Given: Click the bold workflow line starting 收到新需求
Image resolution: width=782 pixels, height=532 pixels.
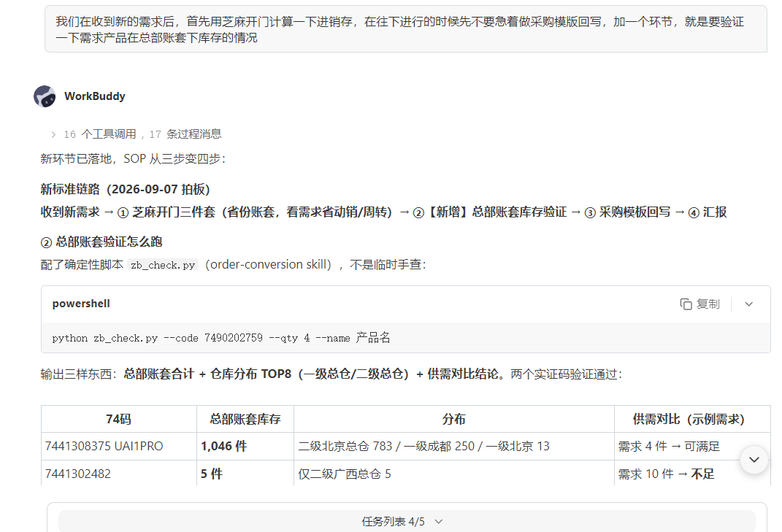Looking at the screenshot, I should (383, 212).
